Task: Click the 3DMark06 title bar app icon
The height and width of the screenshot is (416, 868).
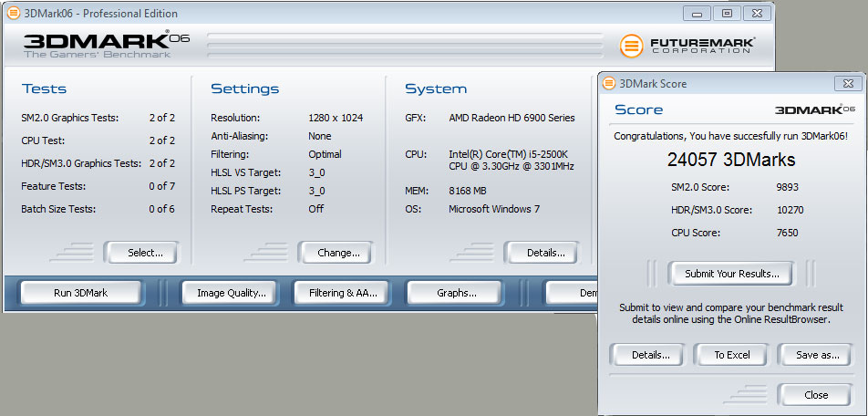Action: [x=14, y=13]
